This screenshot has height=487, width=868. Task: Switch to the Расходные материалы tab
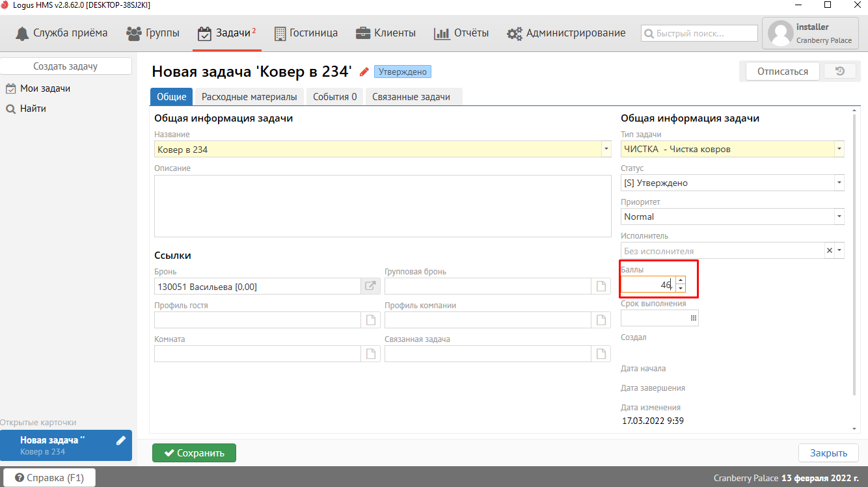click(x=249, y=97)
